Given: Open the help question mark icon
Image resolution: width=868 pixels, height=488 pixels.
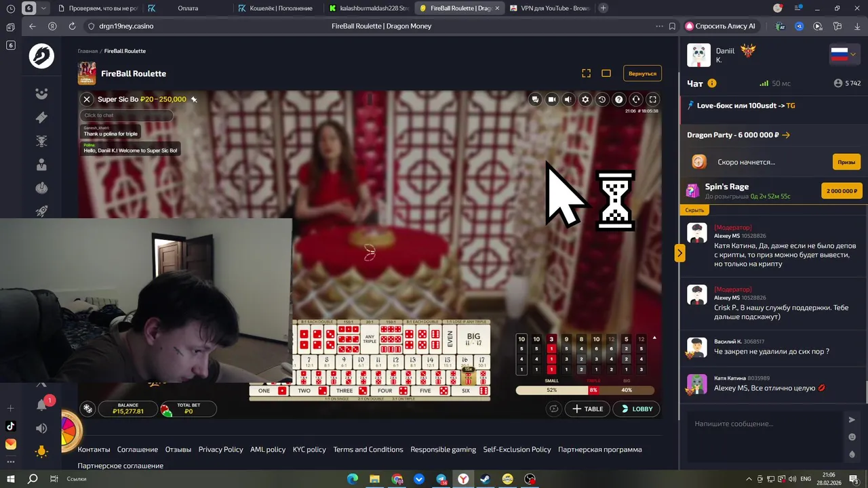Looking at the screenshot, I should [618, 100].
